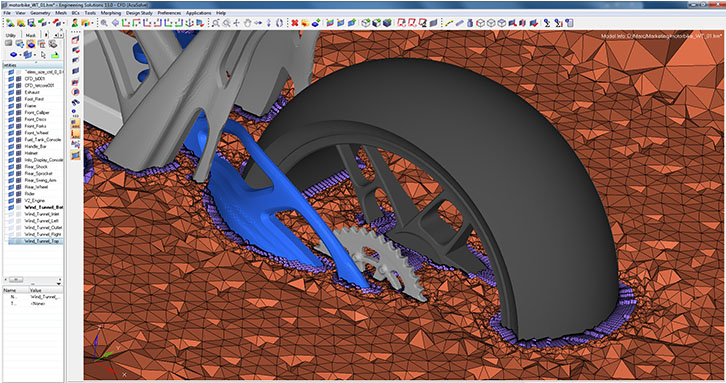Click the magnifier zoom icon beside the view diamond

coord(104,23)
